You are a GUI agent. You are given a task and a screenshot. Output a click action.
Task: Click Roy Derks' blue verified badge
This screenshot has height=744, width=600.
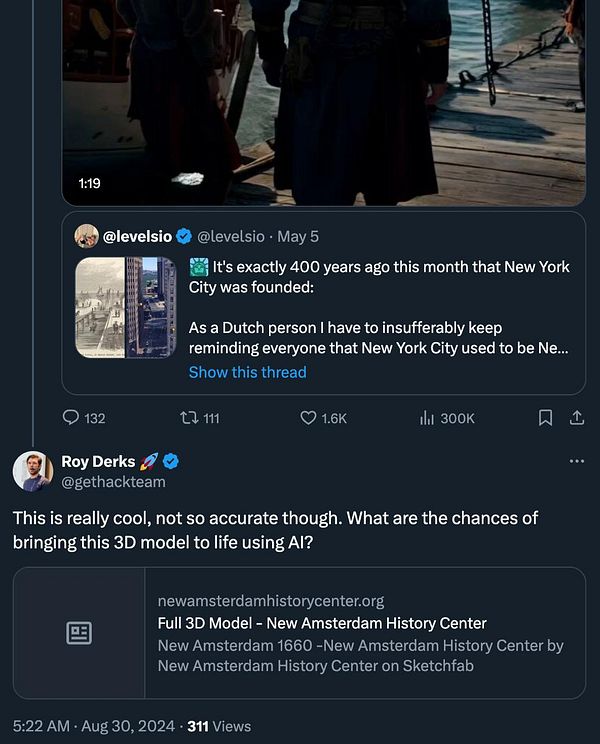click(x=171, y=461)
